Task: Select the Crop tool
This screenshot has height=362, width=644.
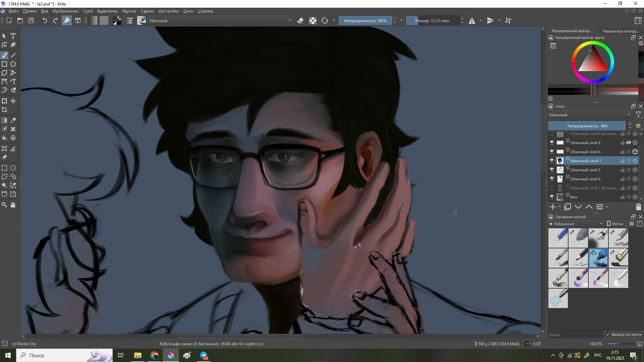Action: click(x=4, y=110)
